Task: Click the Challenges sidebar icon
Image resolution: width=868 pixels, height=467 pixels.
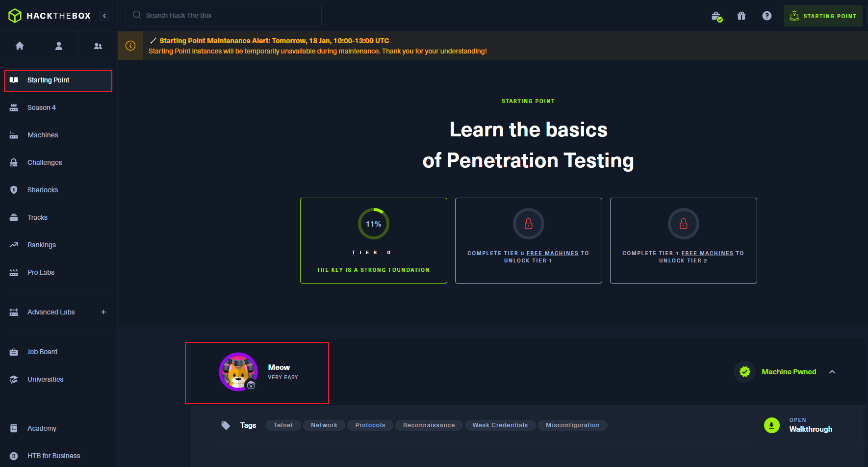Action: click(x=14, y=162)
